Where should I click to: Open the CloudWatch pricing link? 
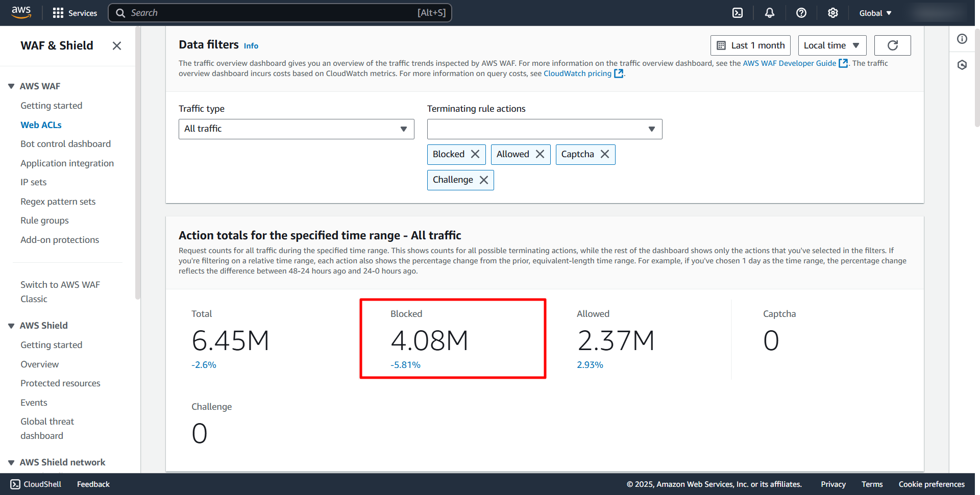[577, 73]
